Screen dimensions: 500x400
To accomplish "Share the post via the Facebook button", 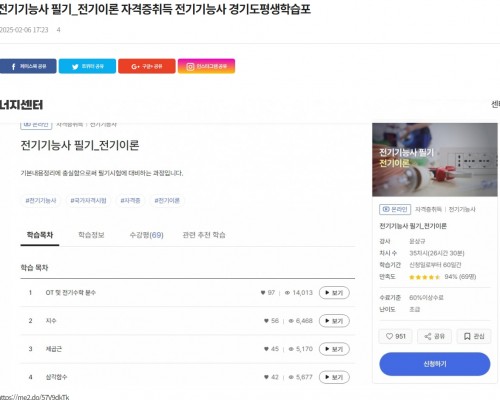I will point(28,66).
